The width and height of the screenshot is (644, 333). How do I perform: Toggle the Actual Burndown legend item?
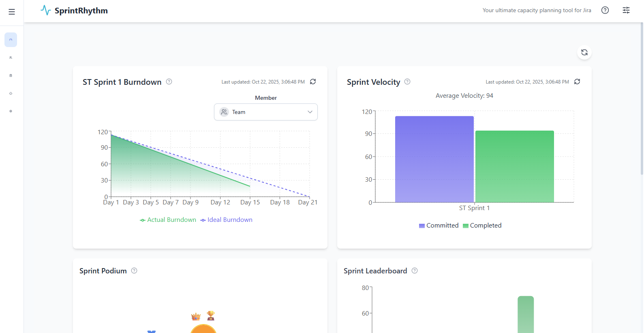click(x=168, y=220)
